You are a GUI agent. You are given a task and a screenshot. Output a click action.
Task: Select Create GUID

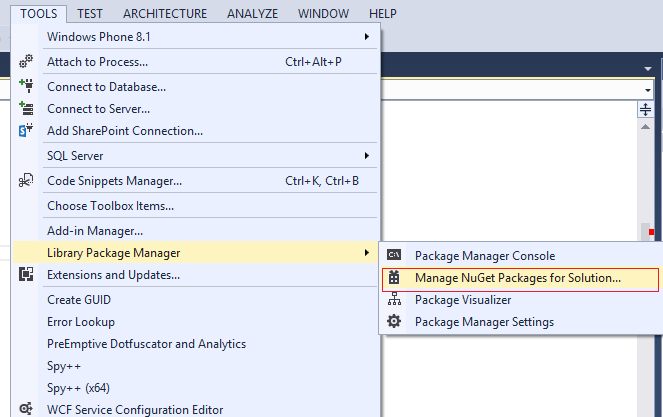(195, 299)
